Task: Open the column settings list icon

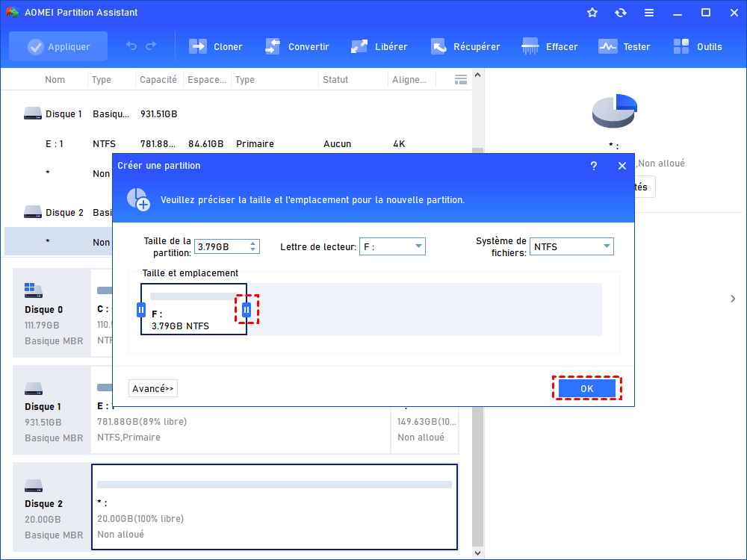Action: (x=461, y=80)
